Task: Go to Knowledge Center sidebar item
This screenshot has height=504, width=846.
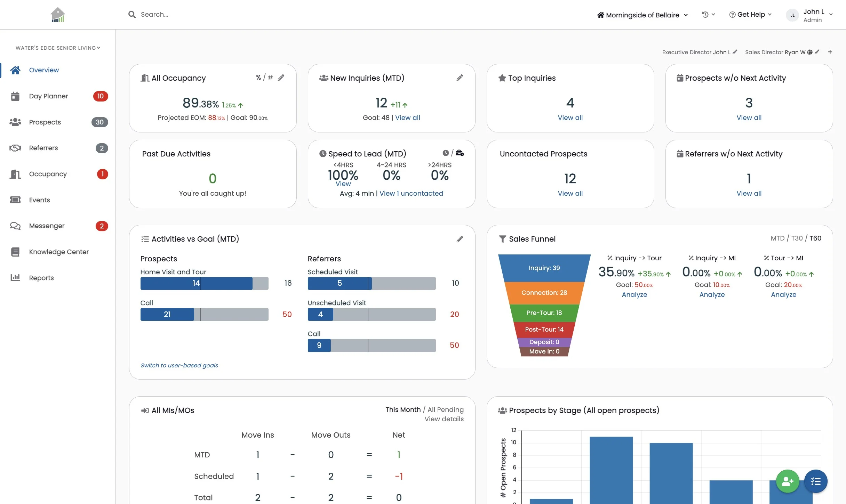Action: 59,252
